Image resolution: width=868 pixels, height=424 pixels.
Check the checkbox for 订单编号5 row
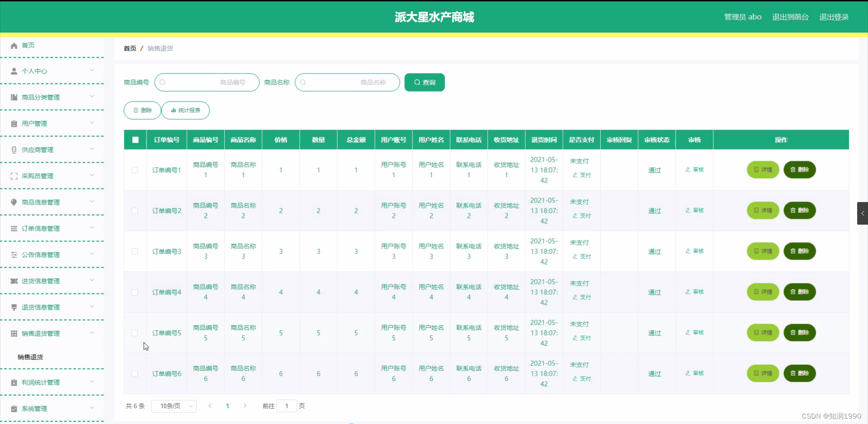(x=135, y=333)
